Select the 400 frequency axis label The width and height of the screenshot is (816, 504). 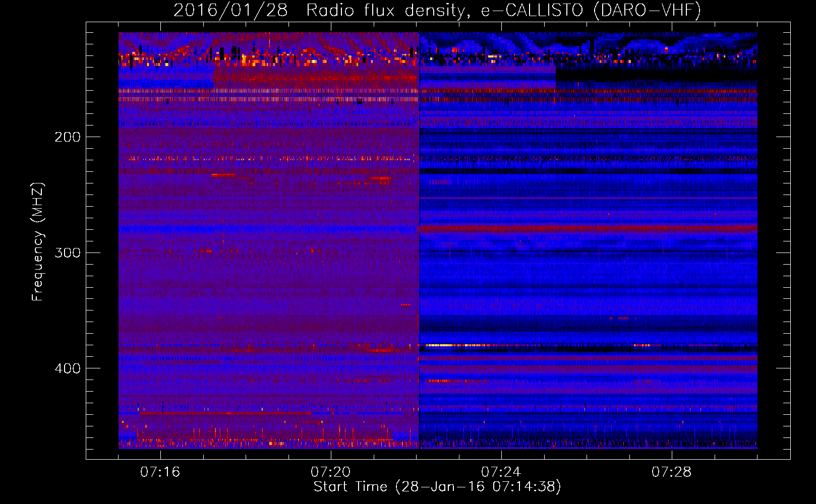point(67,368)
